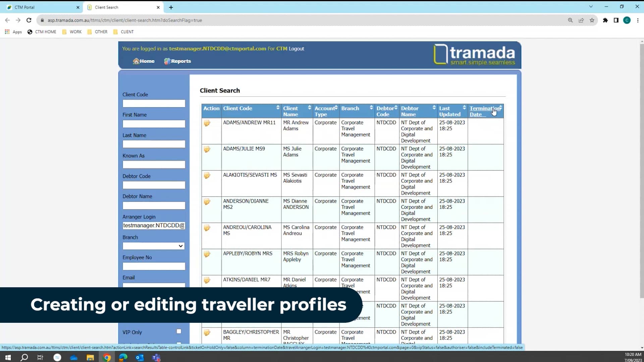Open the Branch dropdown
Viewport: 644px width, 362px height.
point(180,246)
